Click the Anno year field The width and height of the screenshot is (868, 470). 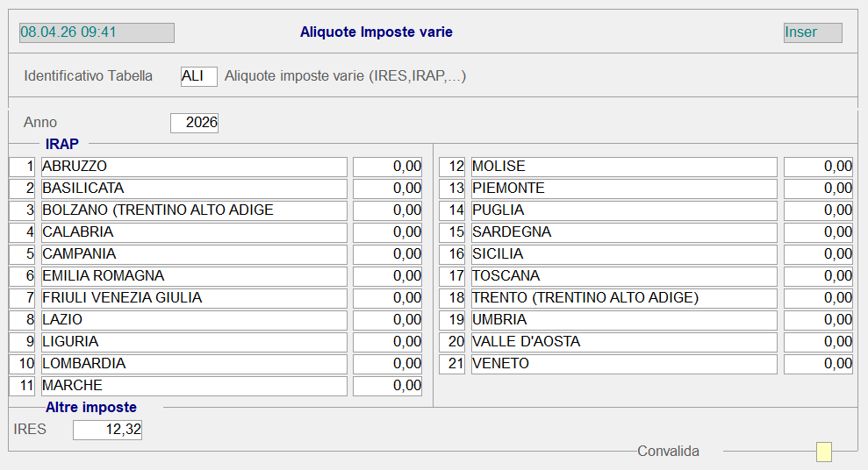pos(194,123)
